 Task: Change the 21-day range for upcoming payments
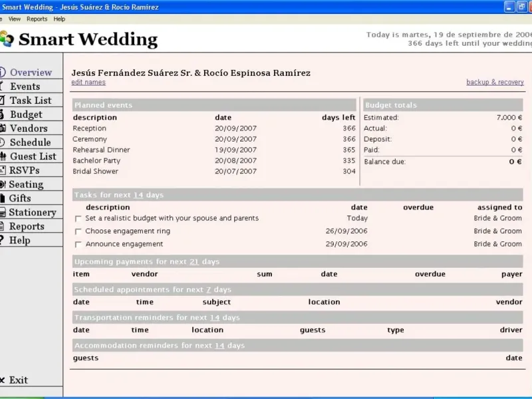(x=194, y=261)
